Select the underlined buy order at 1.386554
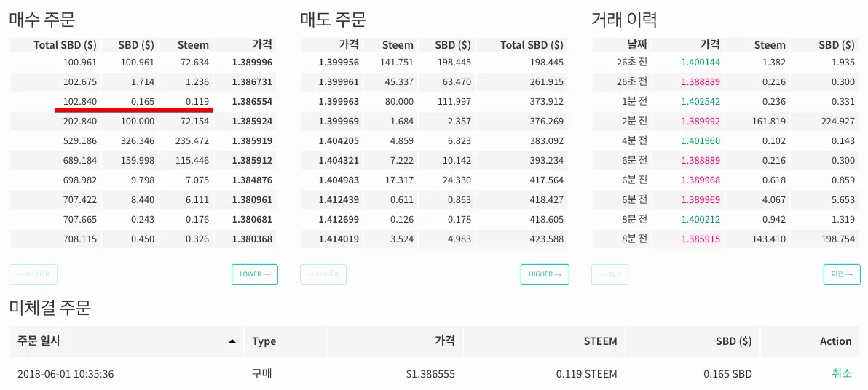The height and width of the screenshot is (390, 868). click(252, 102)
